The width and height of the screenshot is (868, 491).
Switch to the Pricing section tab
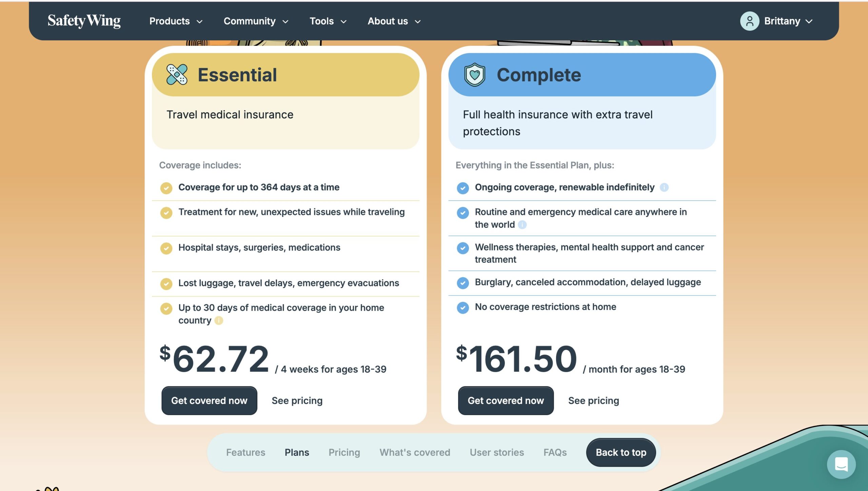(344, 452)
